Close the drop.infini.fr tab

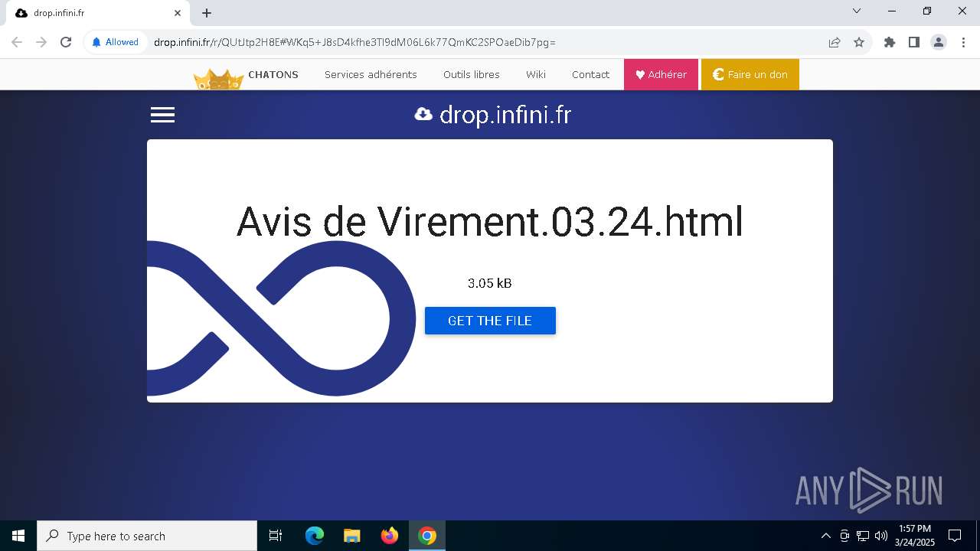(x=178, y=13)
